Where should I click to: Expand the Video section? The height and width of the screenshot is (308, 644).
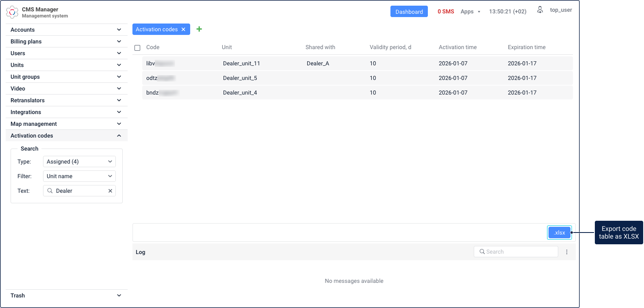tap(66, 88)
